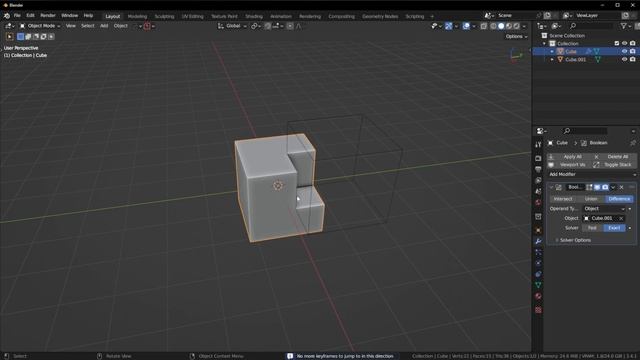Image resolution: width=640 pixels, height=360 pixels.
Task: Open the viewport Options dropdown
Action: [x=516, y=37]
